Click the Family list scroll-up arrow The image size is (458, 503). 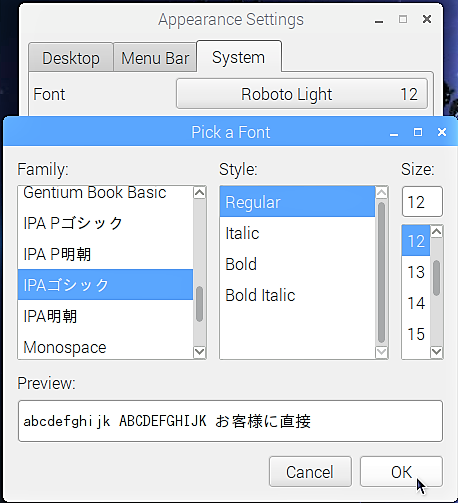tap(200, 193)
